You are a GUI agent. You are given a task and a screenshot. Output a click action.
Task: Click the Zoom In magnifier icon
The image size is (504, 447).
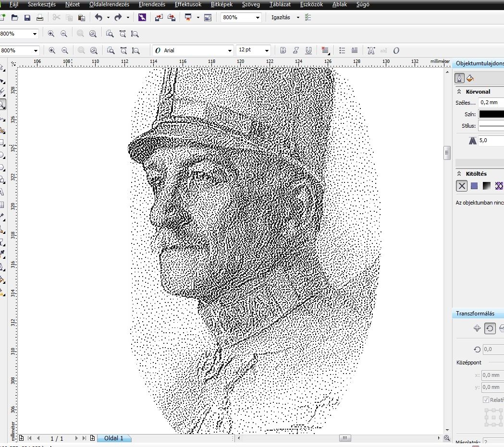click(51, 34)
